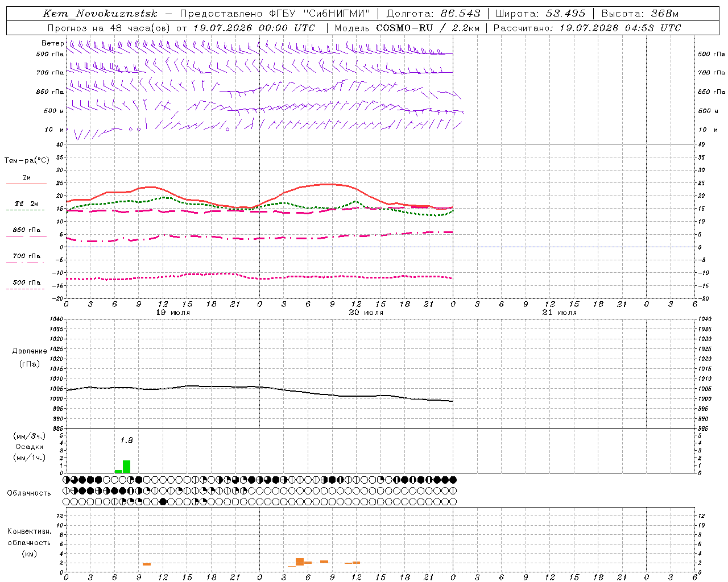Select the latitude value 53.495
Screen dimensions: 728x582
click(x=565, y=14)
